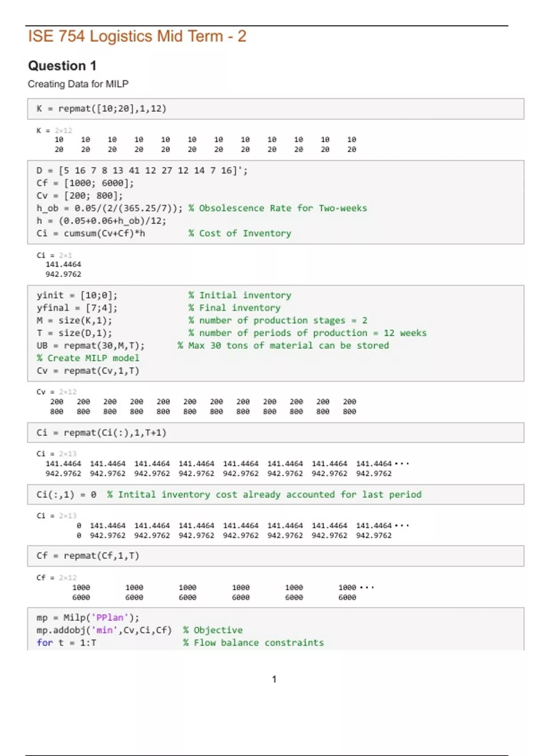Click the 'Cf = [1000; 6000];' code line
This screenshot has width=534, height=756.
click(x=85, y=183)
